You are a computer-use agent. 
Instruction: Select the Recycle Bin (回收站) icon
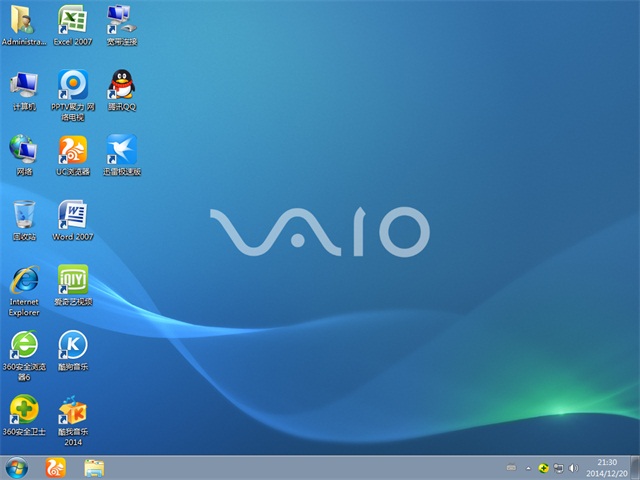coord(24,216)
